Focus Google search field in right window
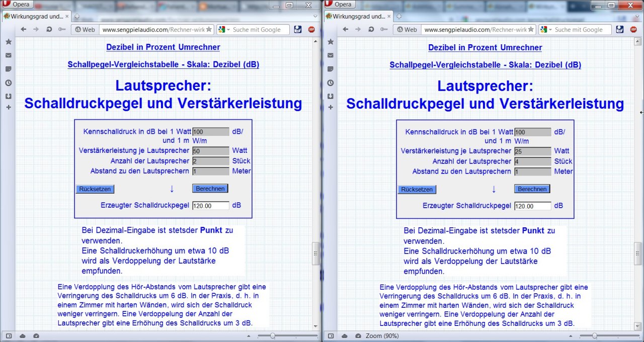 (582, 30)
